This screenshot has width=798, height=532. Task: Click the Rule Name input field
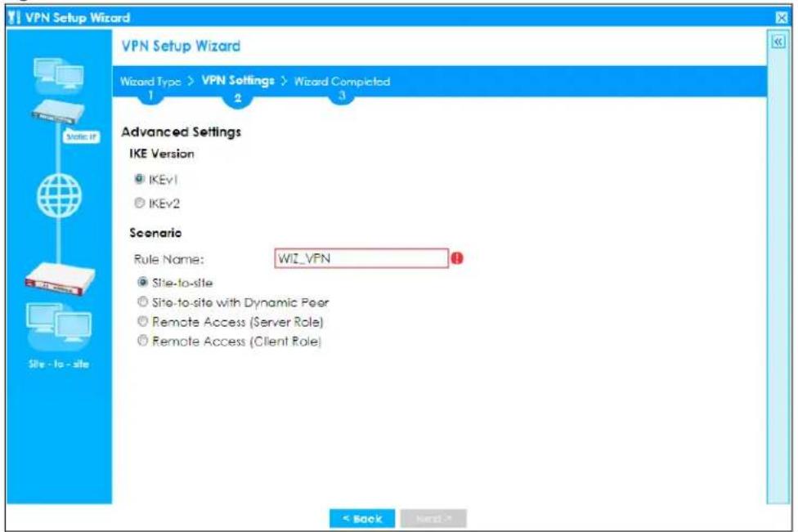coord(361,258)
